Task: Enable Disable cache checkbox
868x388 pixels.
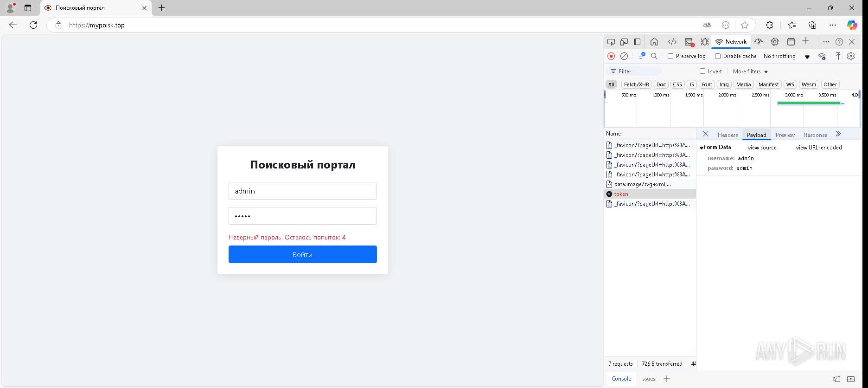Action: point(718,56)
